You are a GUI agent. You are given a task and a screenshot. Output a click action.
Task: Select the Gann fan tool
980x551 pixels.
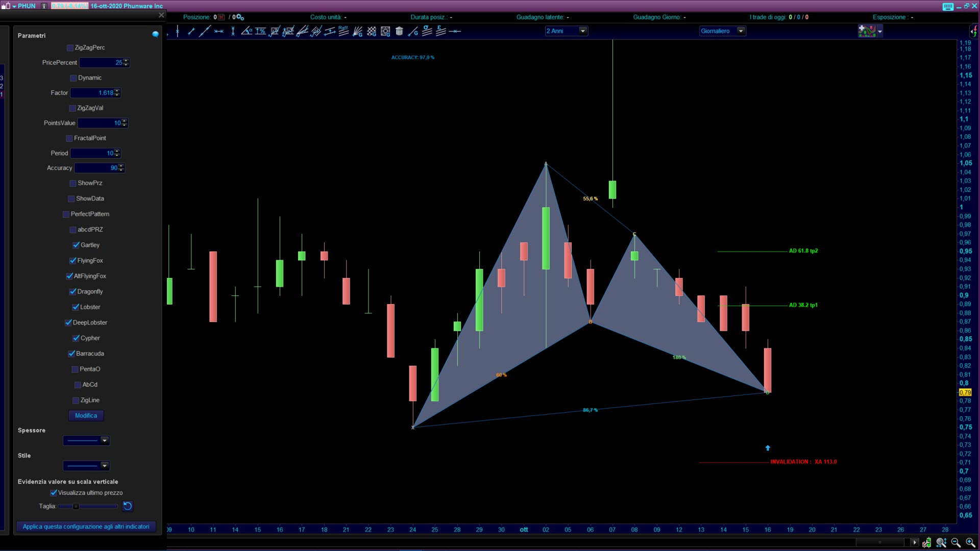357,31
